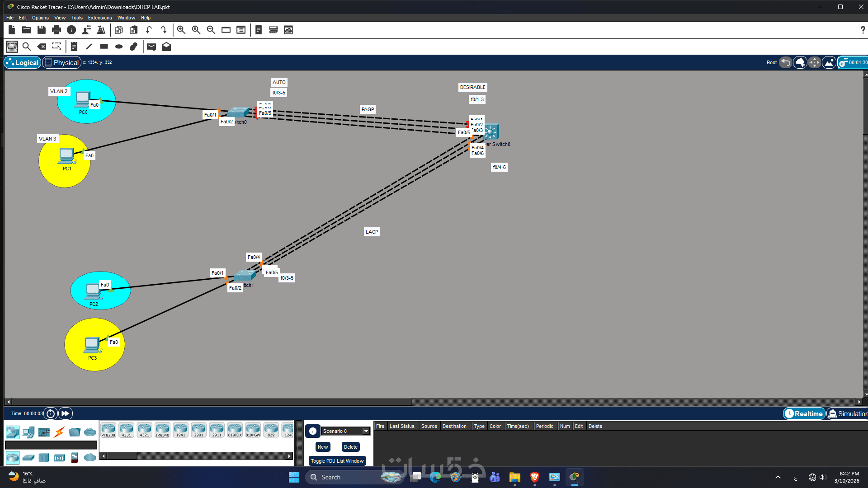The height and width of the screenshot is (488, 868).
Task: Open the Tools menu
Action: tap(77, 18)
